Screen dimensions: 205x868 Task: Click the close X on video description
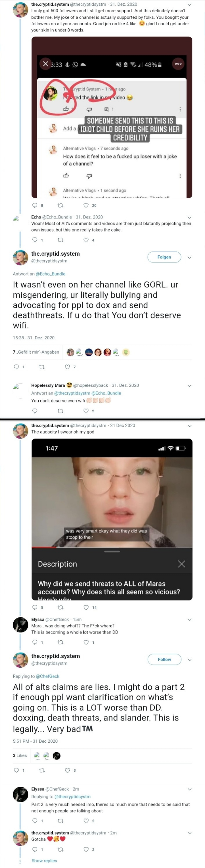pos(181,564)
